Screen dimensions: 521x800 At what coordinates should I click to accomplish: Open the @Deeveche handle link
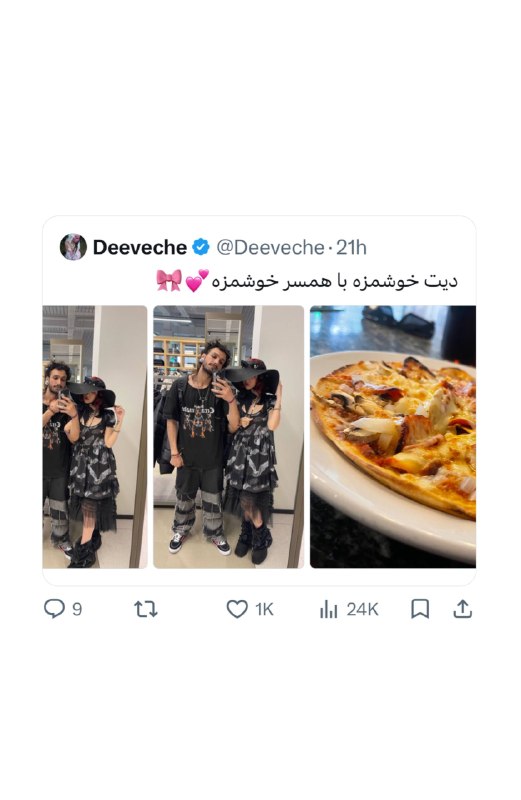coord(270,247)
